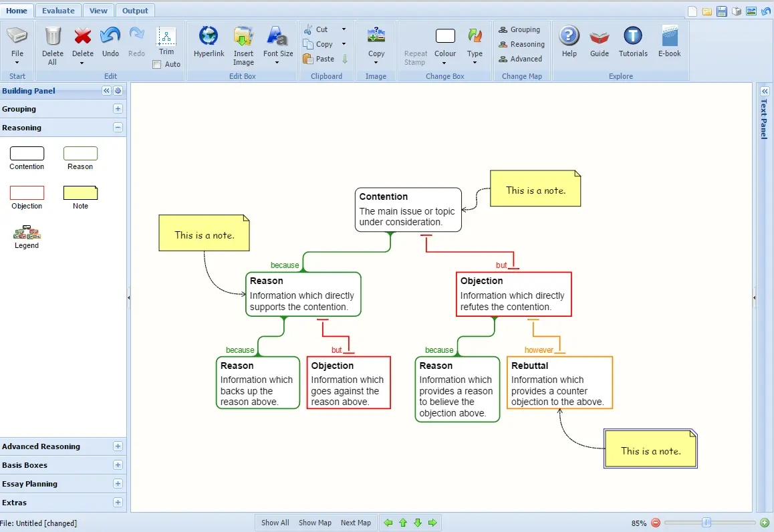Screen dimensions: 774x532
Task: Open the Help question mark icon
Action: tap(569, 37)
